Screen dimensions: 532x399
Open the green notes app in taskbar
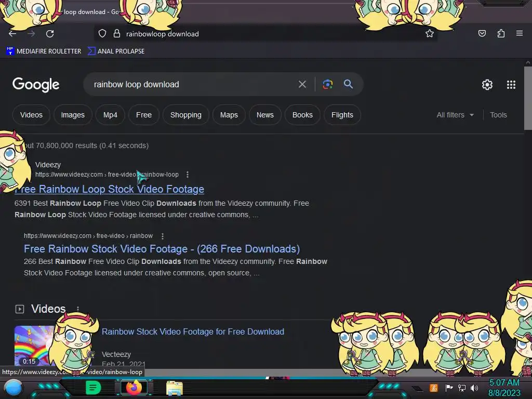94,388
